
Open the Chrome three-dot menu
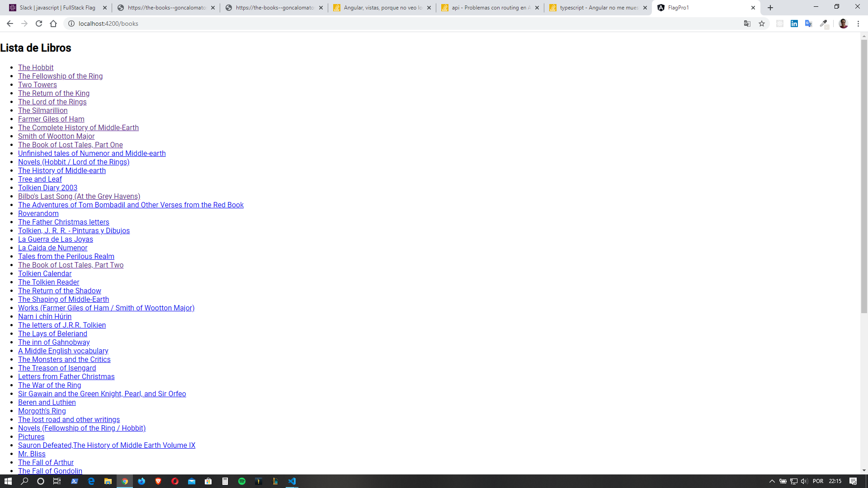(858, 23)
